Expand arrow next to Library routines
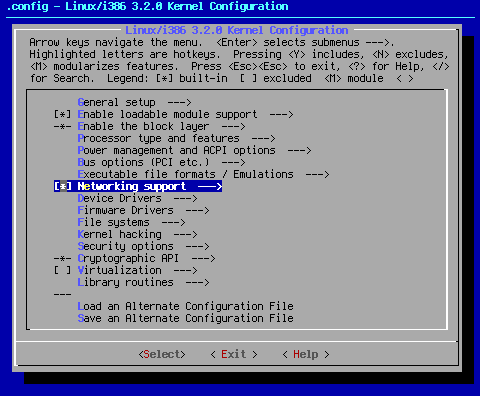The width and height of the screenshot is (480, 396). point(197,282)
